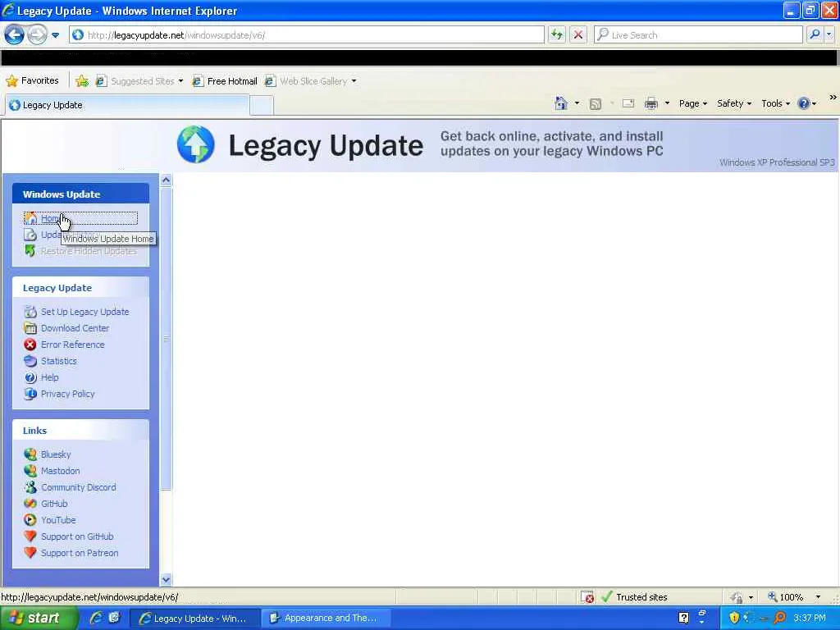
Task: Open the zoom level 100% control
Action: pos(786,597)
